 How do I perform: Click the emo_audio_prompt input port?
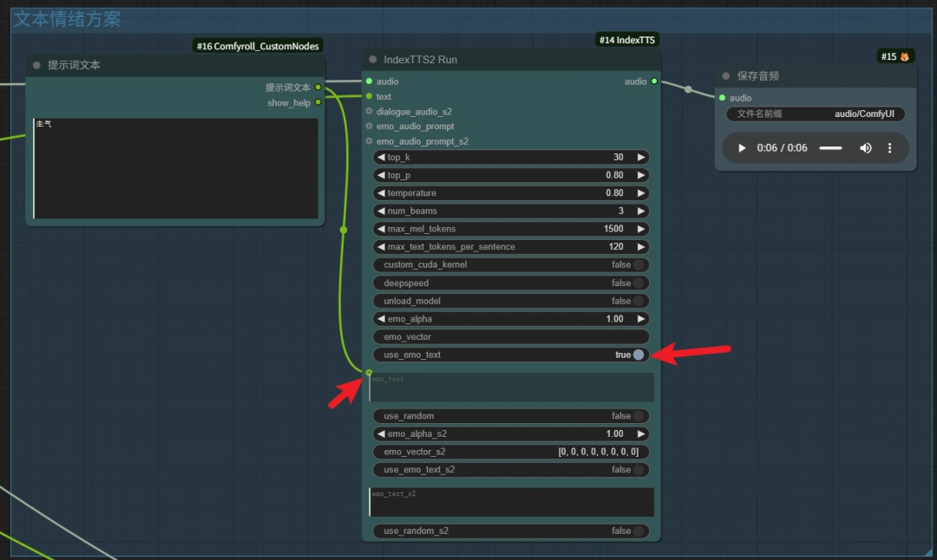370,126
